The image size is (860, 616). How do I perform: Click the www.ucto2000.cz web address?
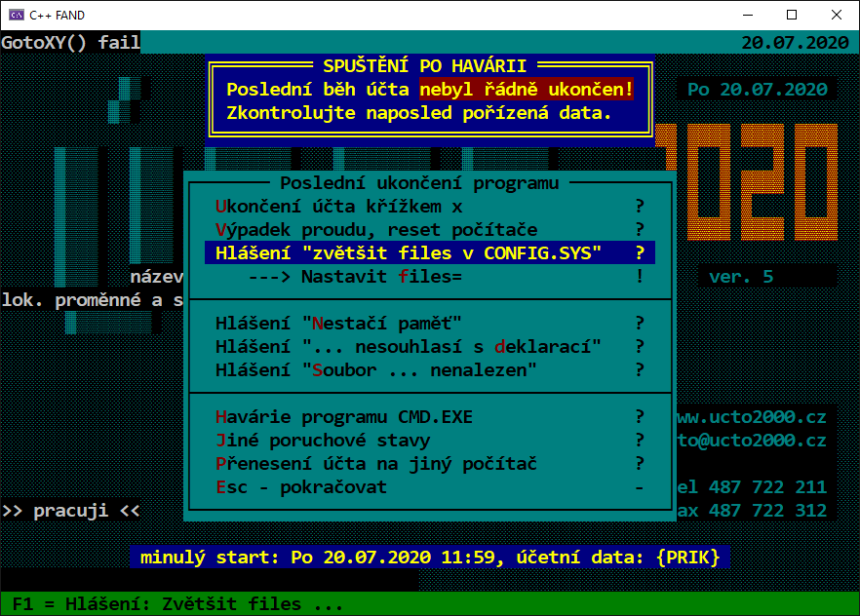click(x=751, y=417)
